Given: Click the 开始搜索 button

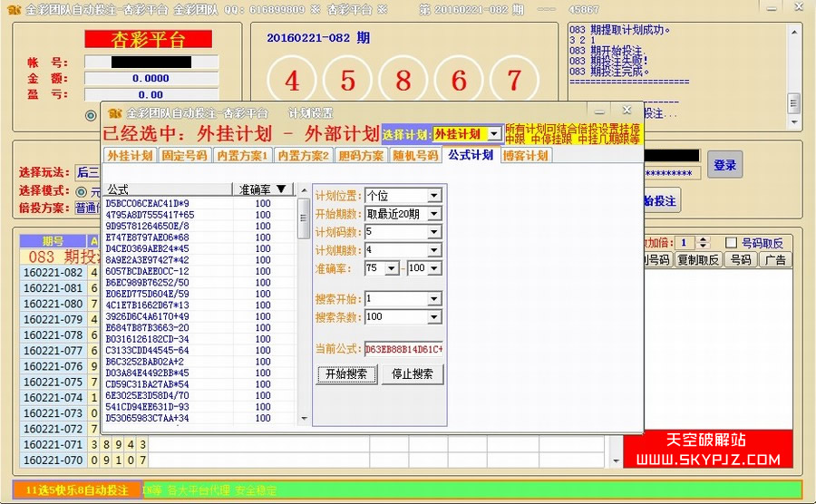Looking at the screenshot, I should click(x=346, y=374).
